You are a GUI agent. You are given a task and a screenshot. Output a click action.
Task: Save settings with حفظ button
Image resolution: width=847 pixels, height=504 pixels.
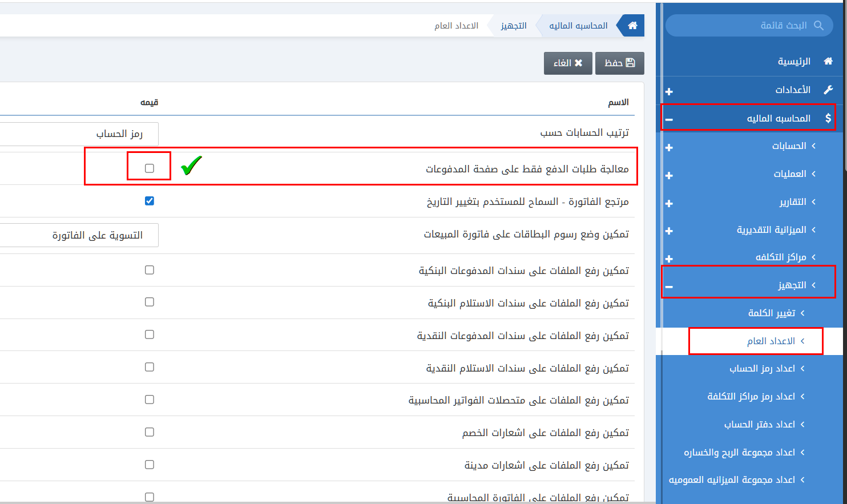619,63
